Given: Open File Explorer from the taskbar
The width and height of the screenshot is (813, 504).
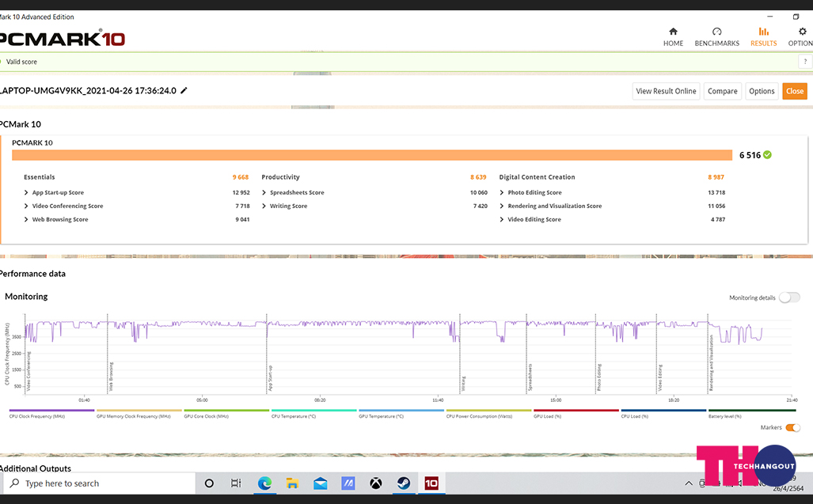Looking at the screenshot, I should 292,483.
